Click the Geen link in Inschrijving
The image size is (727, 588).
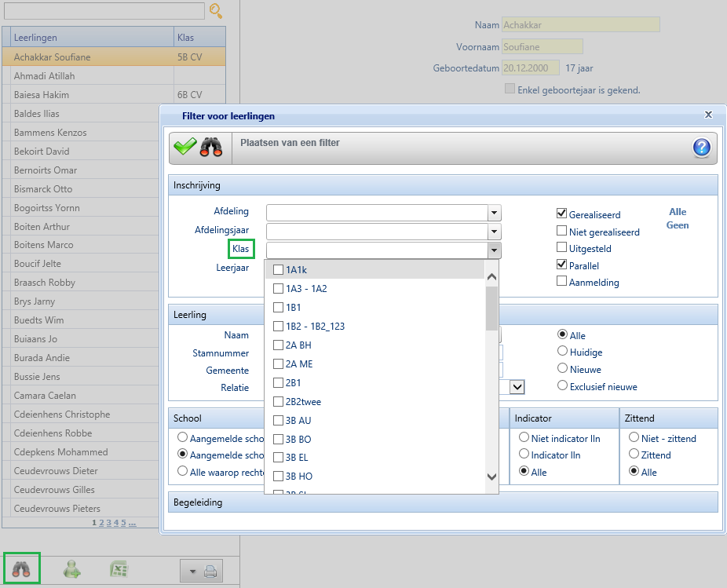[677, 225]
